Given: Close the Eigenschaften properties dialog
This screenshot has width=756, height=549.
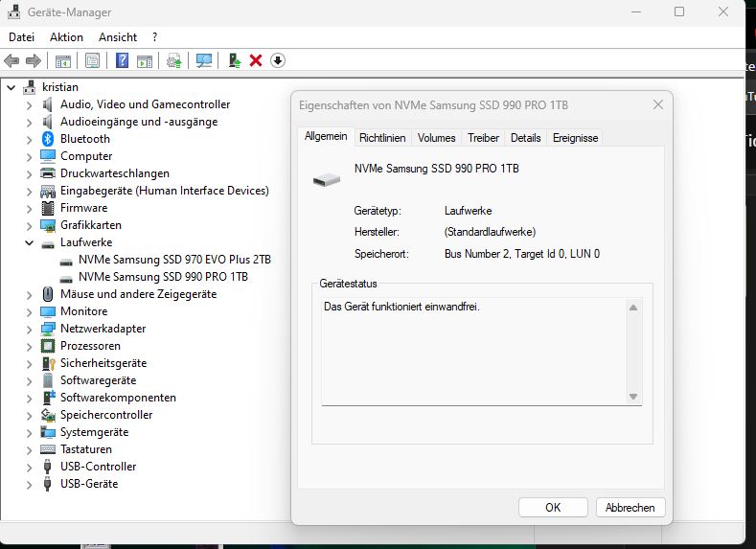Looking at the screenshot, I should coord(658,104).
